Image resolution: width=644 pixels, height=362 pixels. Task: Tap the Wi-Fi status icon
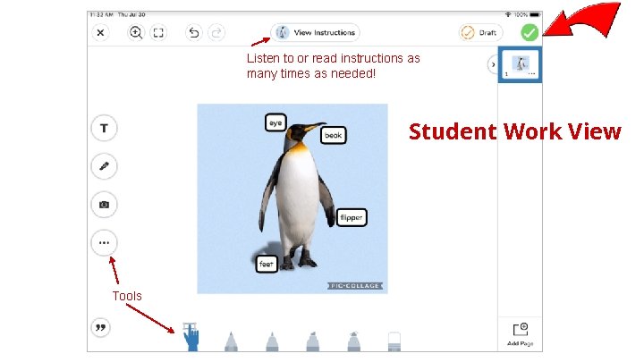(x=508, y=15)
